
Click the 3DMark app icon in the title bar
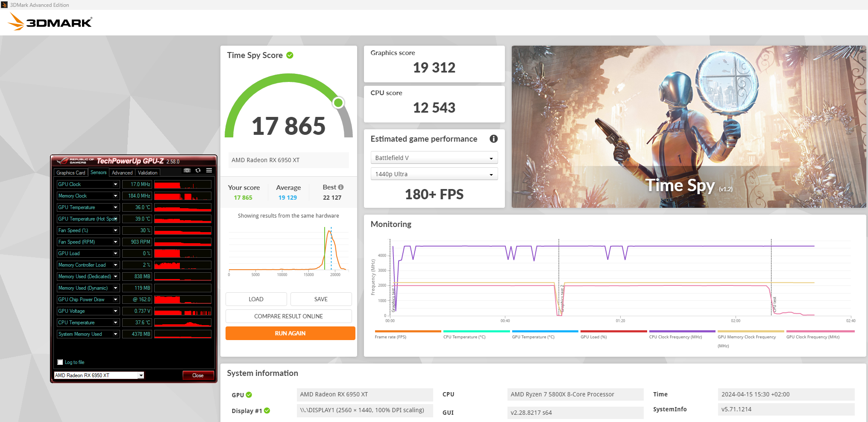pos(4,5)
